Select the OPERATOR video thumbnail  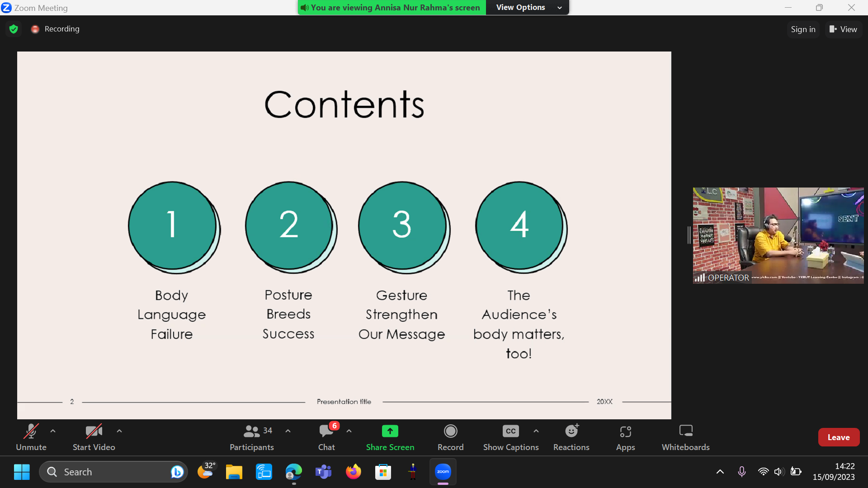[778, 235]
